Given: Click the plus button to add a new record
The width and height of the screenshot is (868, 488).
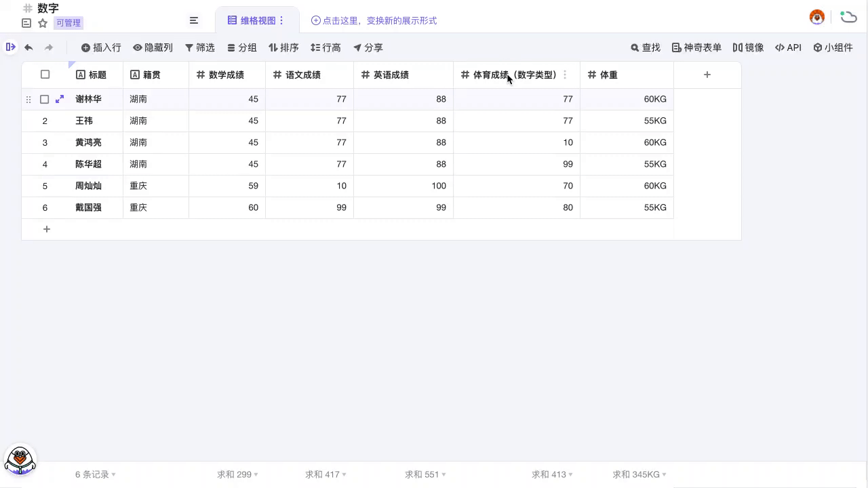Looking at the screenshot, I should (46, 229).
